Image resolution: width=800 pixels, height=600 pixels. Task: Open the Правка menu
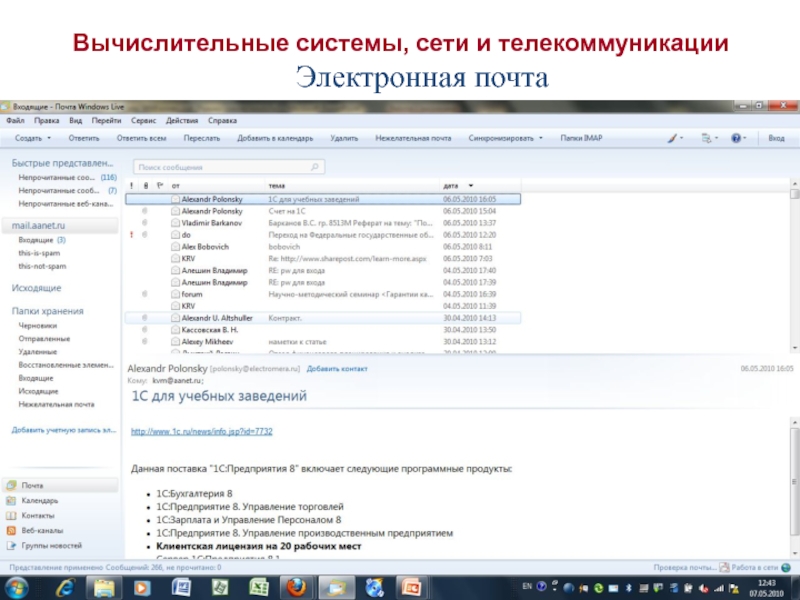46,120
